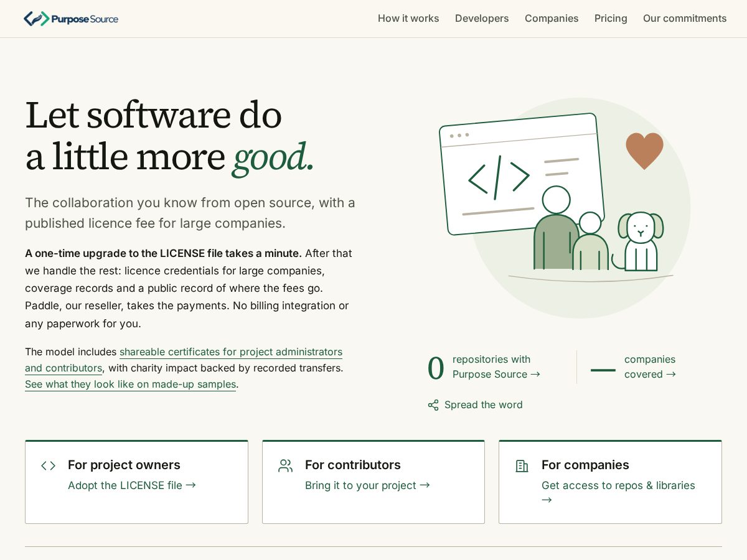
Task: Follow the See what they look like link
Action: pyautogui.click(x=130, y=385)
